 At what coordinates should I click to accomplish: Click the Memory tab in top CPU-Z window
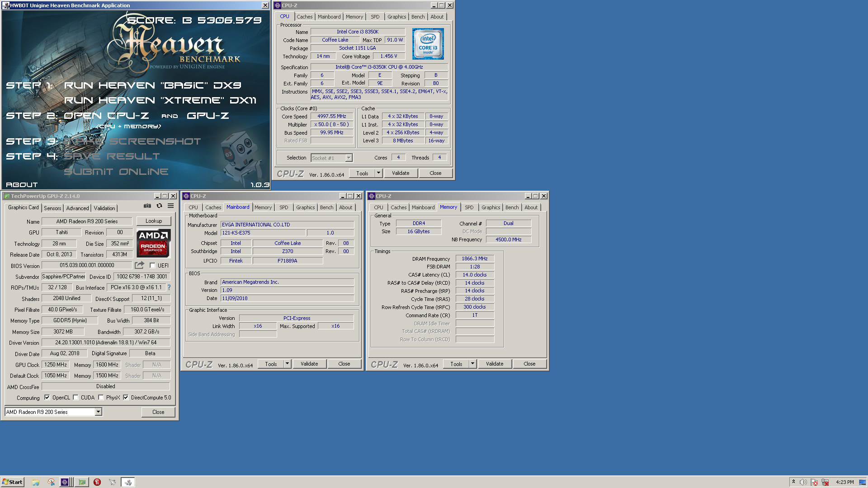[x=354, y=17]
